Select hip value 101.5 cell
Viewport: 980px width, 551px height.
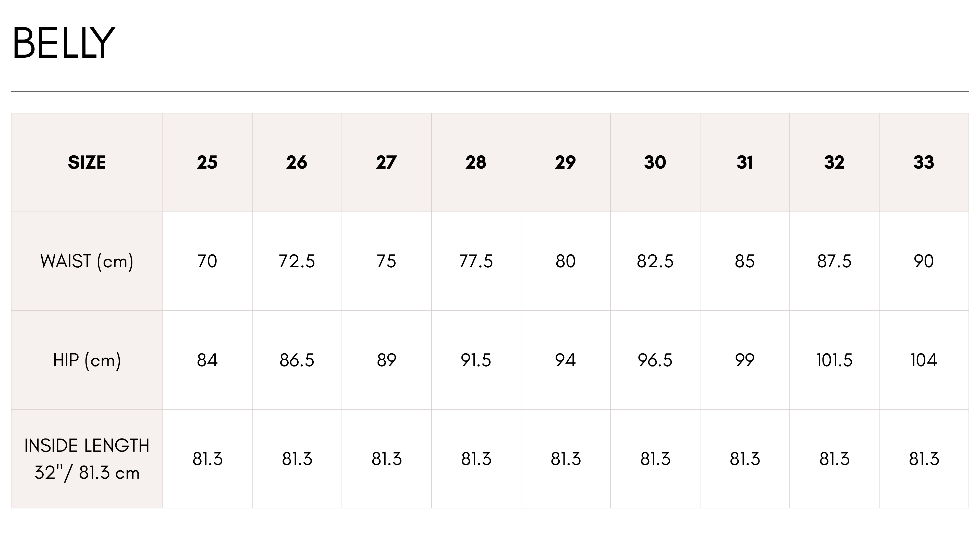pos(834,360)
